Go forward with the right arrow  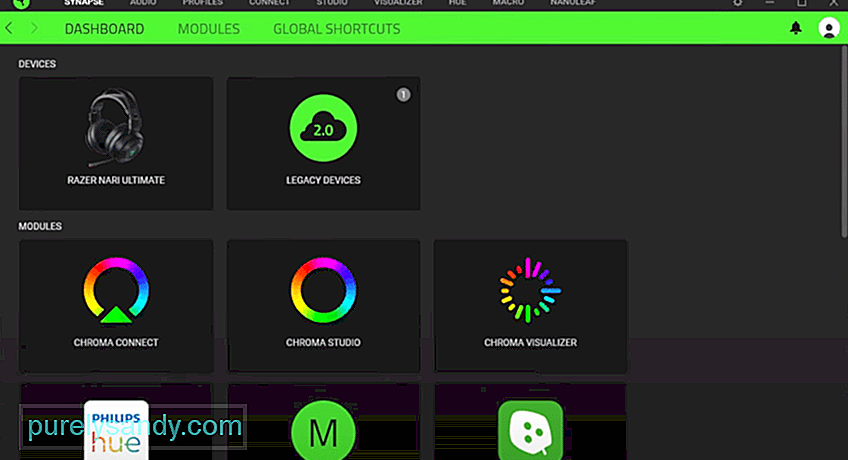click(34, 28)
